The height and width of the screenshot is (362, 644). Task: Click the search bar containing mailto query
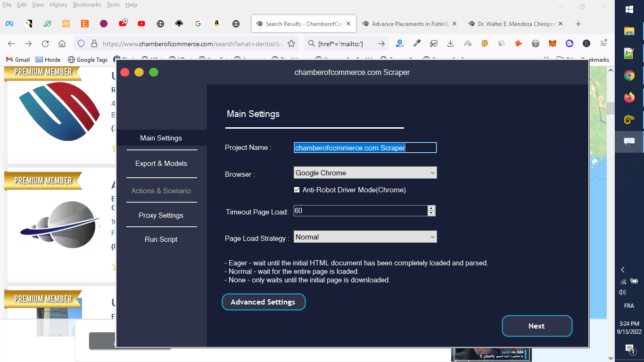tap(346, 44)
